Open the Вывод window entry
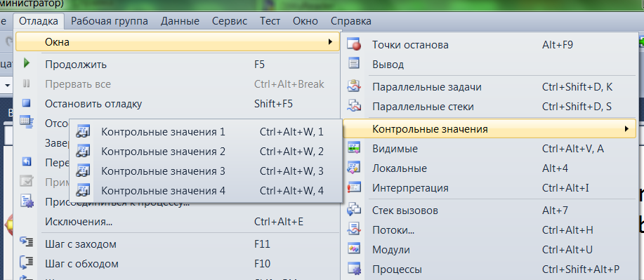The image size is (644, 280). [x=489, y=65]
